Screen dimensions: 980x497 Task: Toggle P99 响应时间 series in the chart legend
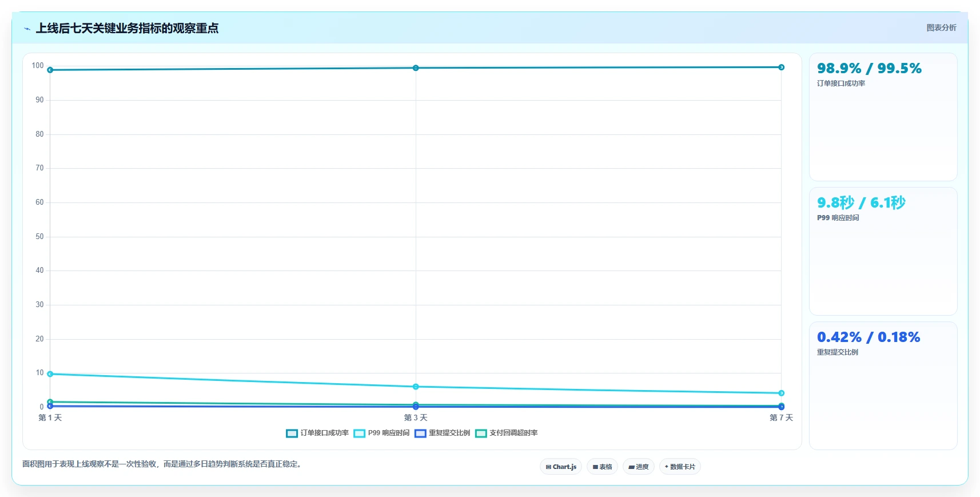[x=381, y=433]
